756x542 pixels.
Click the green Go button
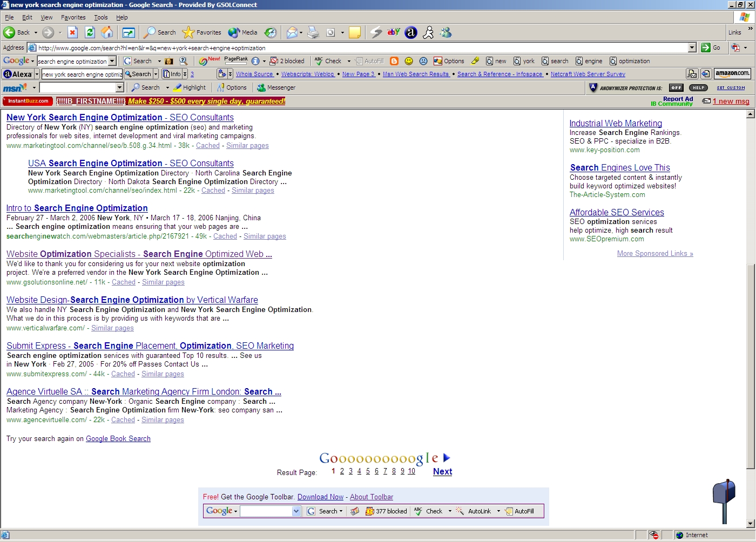pos(712,48)
